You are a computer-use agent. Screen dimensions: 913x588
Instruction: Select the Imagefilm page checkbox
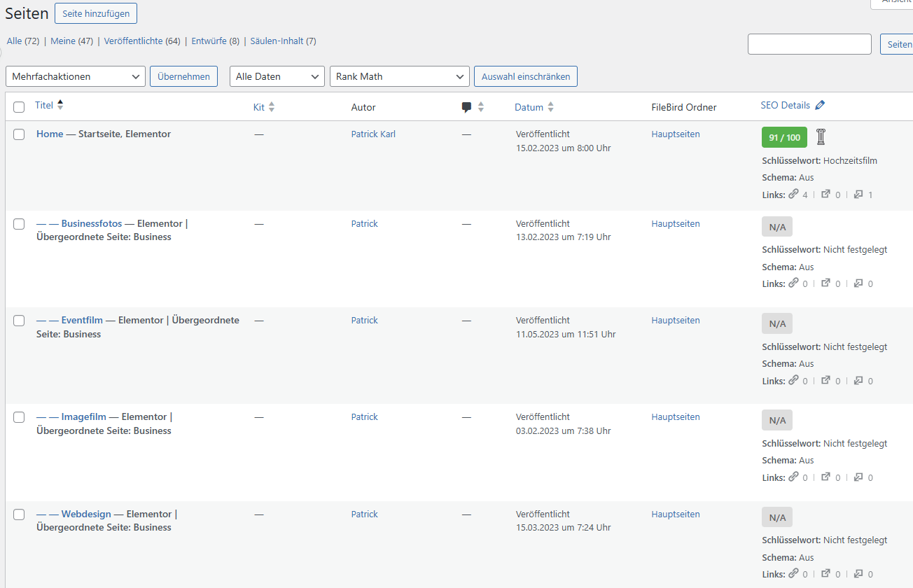[19, 417]
